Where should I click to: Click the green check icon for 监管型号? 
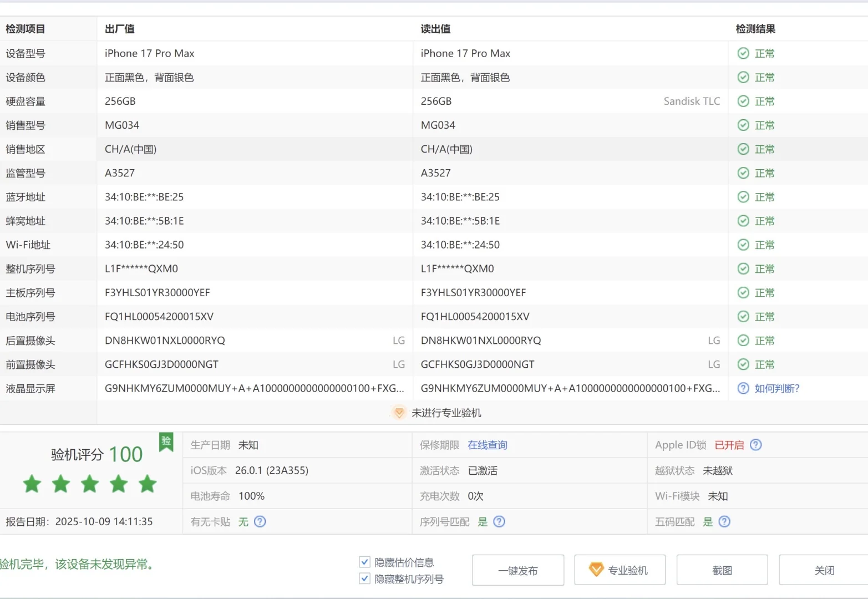(743, 172)
